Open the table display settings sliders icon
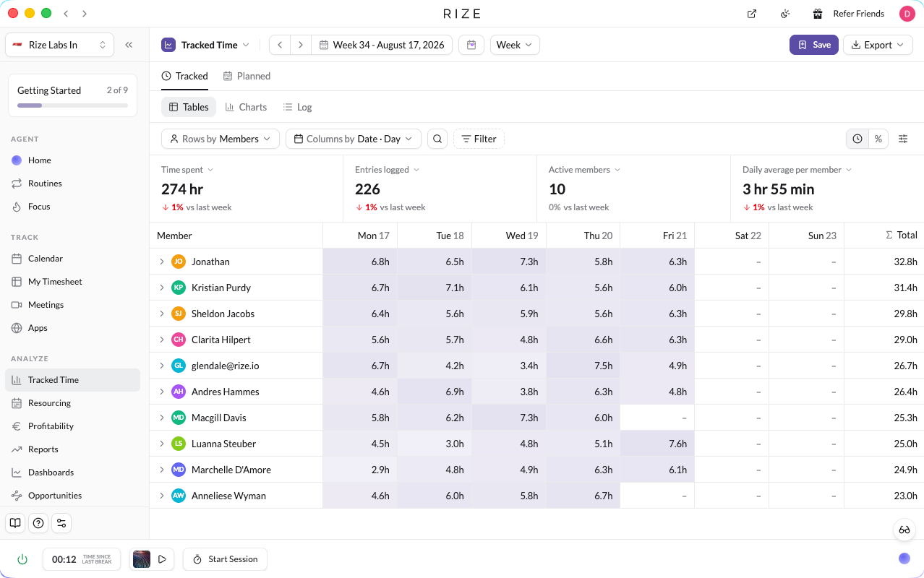This screenshot has height=578, width=924. (x=903, y=139)
